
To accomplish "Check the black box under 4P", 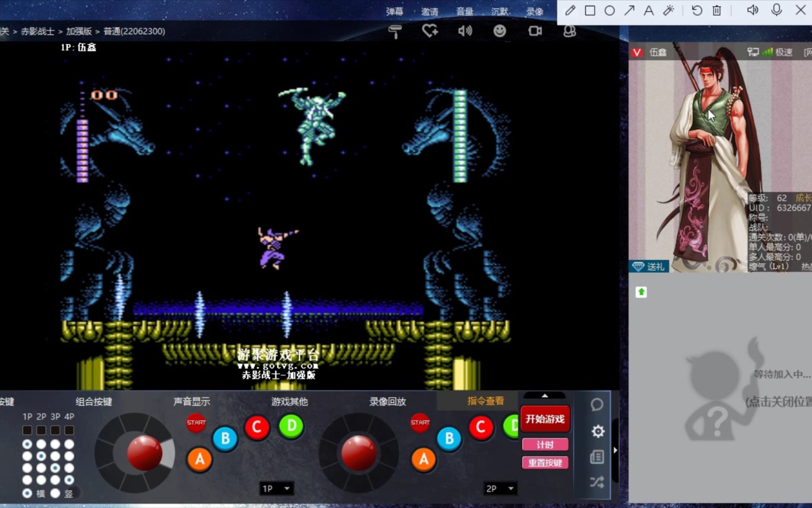I will (69, 430).
